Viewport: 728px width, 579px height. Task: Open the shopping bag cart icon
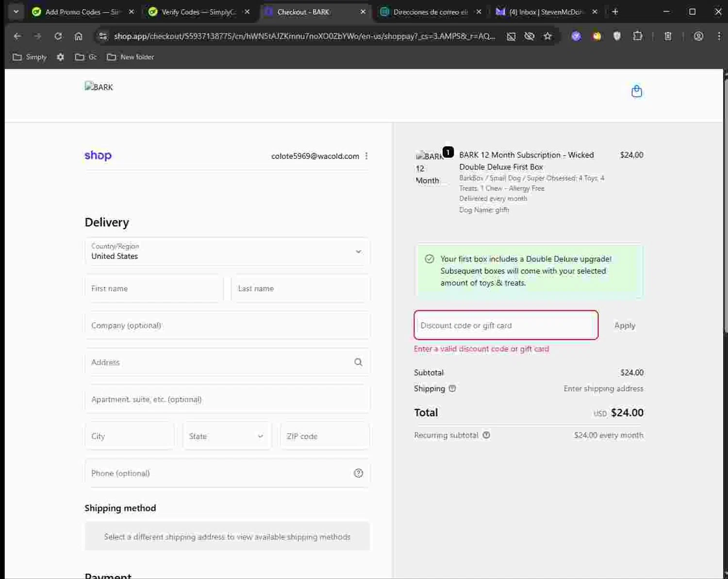pyautogui.click(x=636, y=91)
